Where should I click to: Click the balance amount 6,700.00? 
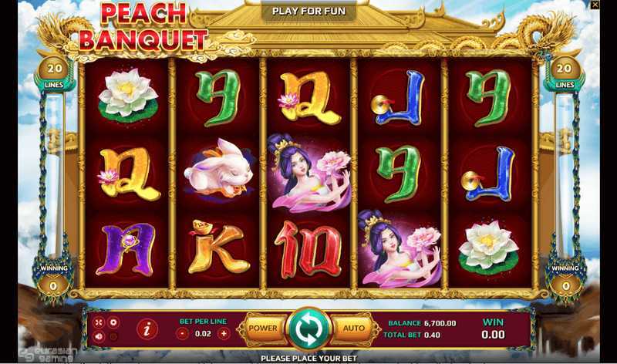440,323
